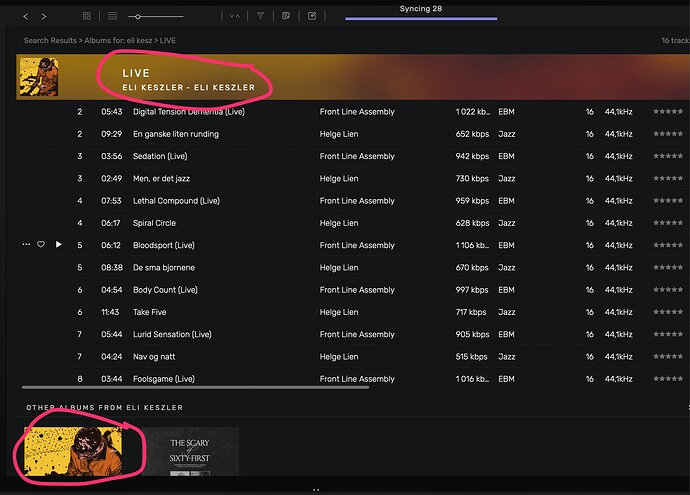690x495 pixels.
Task: Select track Lurid Sensation (Live)
Action: coord(172,334)
